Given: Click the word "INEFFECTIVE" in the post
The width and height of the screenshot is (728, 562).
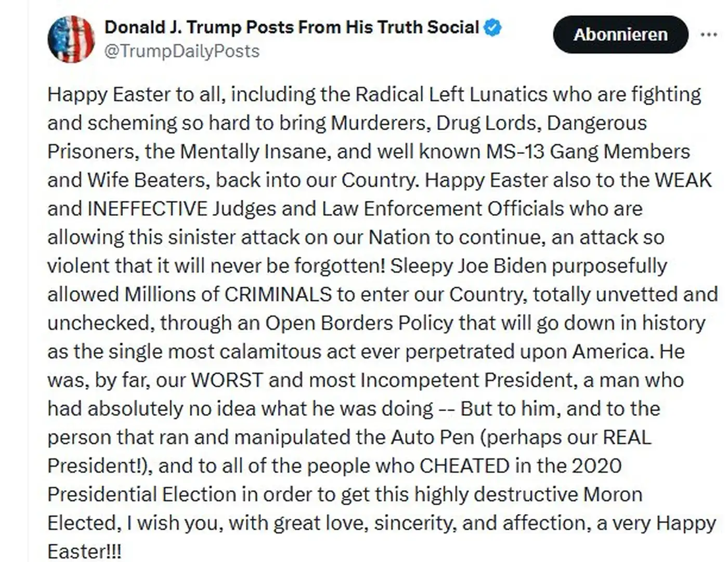Looking at the screenshot, I should coord(147,209).
